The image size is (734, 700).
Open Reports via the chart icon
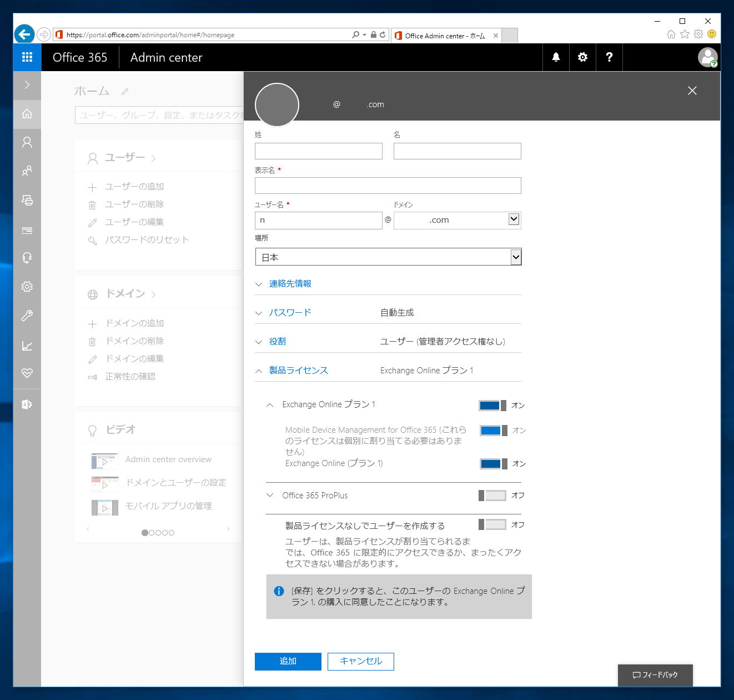pyautogui.click(x=27, y=345)
